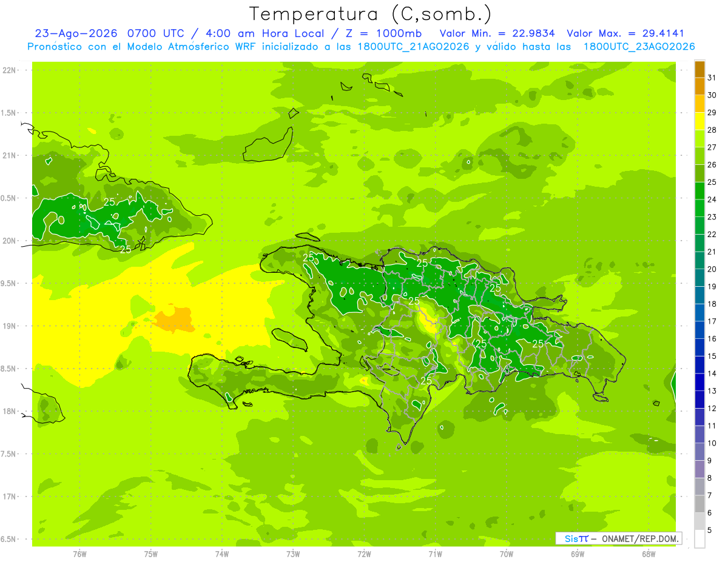Image resolution: width=728 pixels, height=562 pixels.
Task: Click the "21N" latitude label
Action: tap(8, 156)
